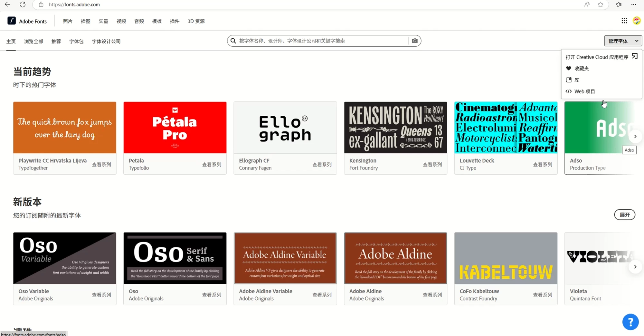Open 模板 in the top navigation
644x336 pixels.
[x=157, y=21]
